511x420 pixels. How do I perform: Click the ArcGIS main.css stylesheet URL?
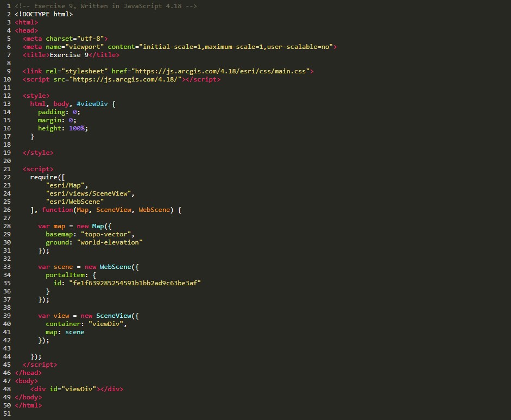[222, 71]
